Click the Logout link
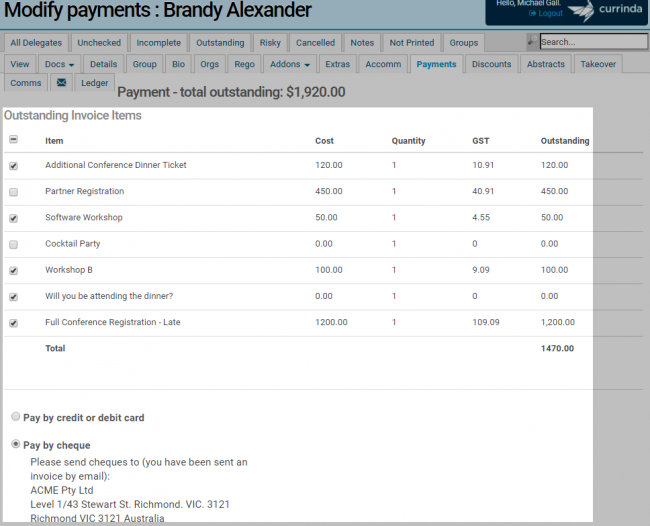 tap(546, 13)
